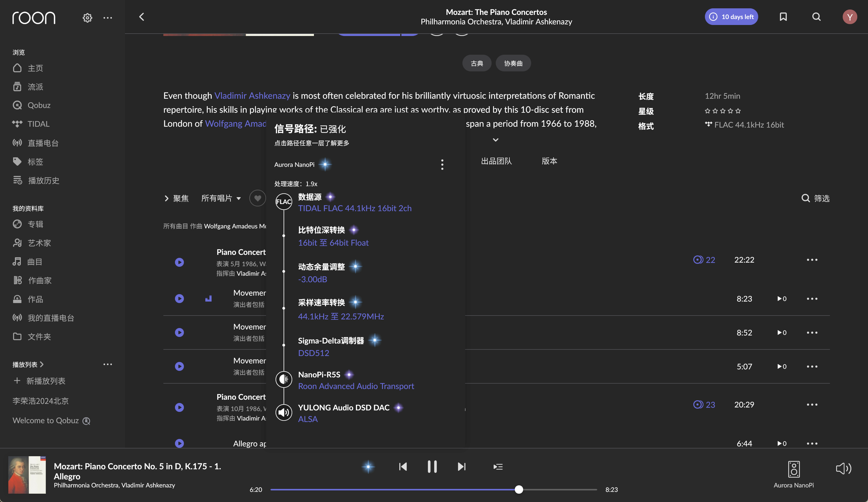Open the 所有唱片 dropdown
The height and width of the screenshot is (502, 868).
point(221,198)
